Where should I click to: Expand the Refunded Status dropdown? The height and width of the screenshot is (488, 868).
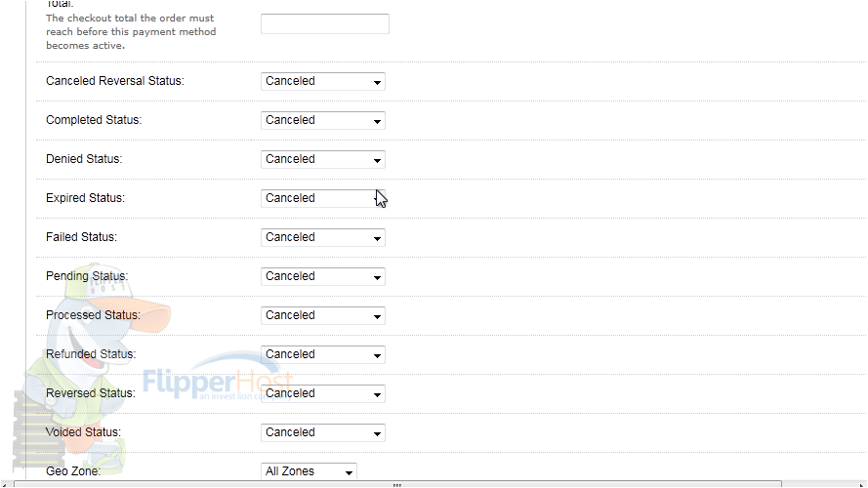[323, 354]
